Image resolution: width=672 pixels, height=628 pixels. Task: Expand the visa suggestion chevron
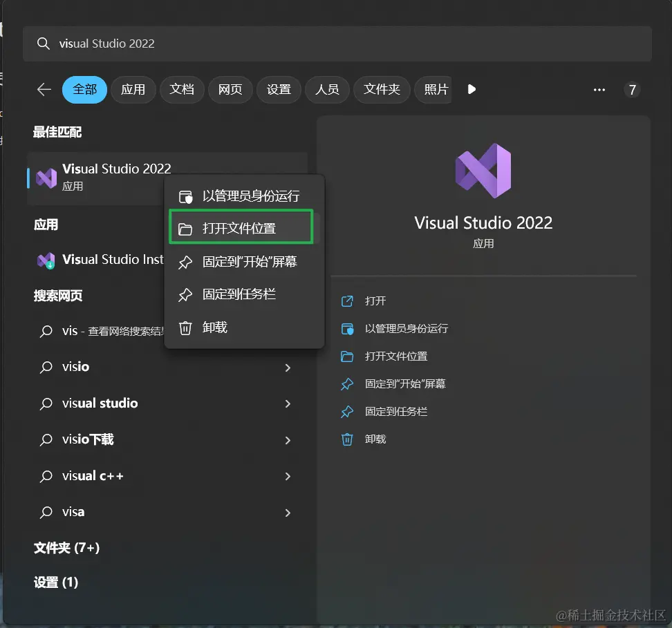coord(288,513)
